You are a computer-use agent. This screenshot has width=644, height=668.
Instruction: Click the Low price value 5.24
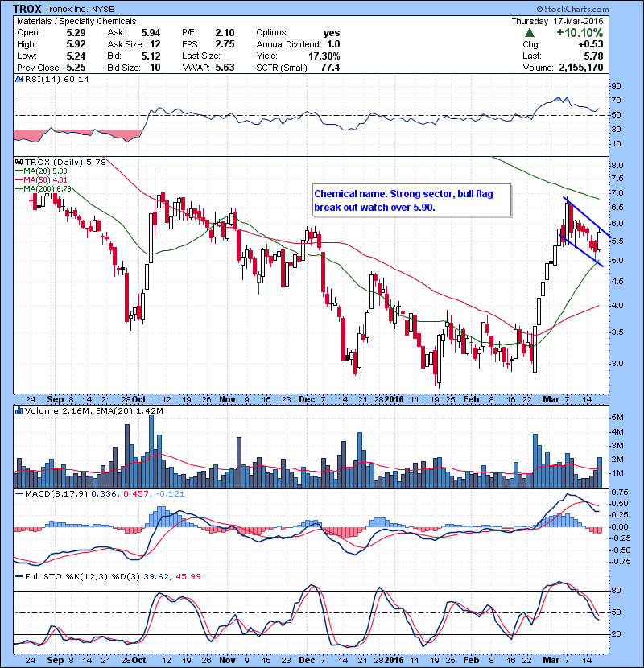[x=76, y=56]
